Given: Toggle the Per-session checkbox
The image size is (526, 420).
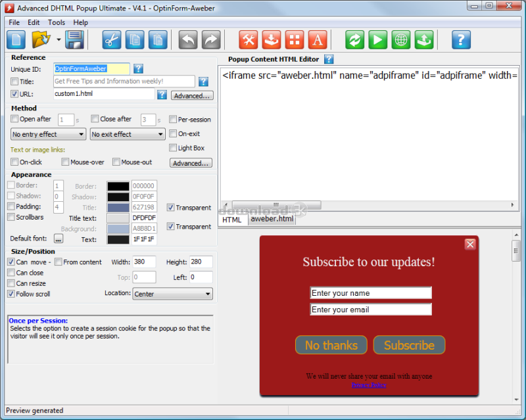Looking at the screenshot, I should coord(173,119).
